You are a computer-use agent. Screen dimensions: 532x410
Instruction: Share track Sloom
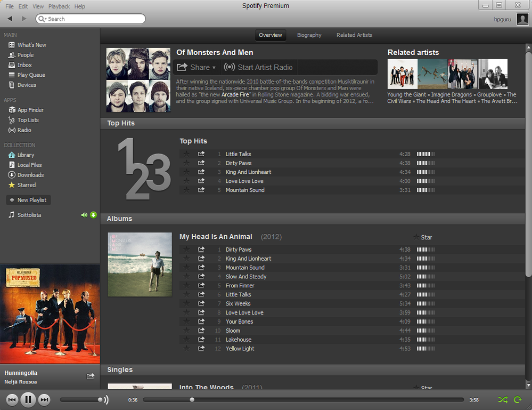[x=201, y=330]
